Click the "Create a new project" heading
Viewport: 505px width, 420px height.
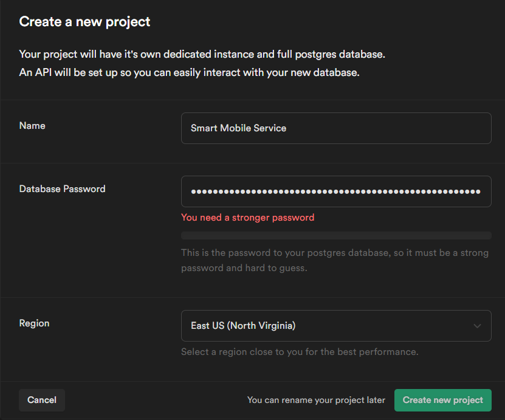84,22
